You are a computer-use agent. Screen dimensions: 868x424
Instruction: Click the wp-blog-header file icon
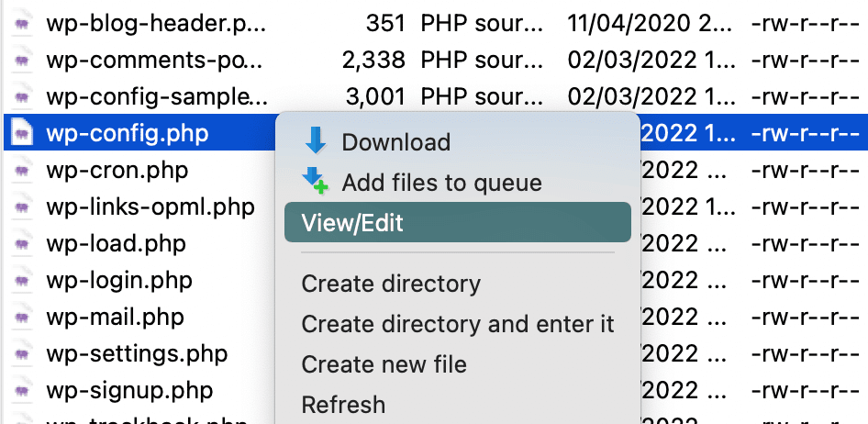pyautogui.click(x=22, y=24)
